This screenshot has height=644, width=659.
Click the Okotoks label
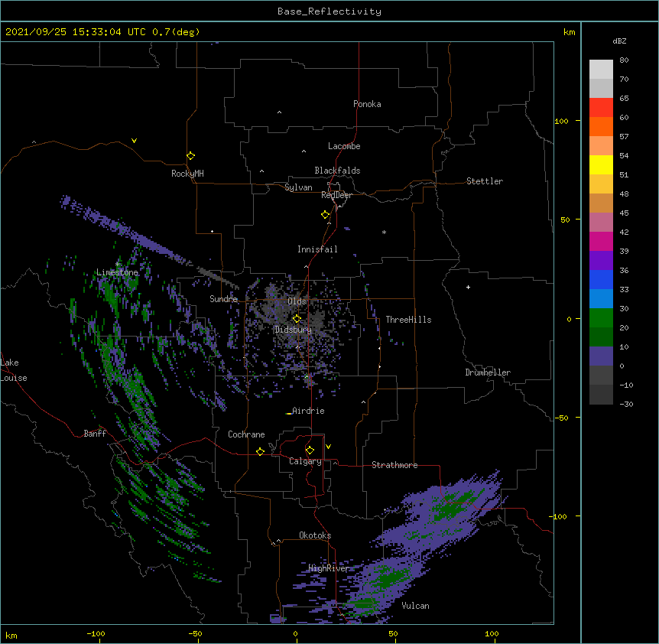315,535
